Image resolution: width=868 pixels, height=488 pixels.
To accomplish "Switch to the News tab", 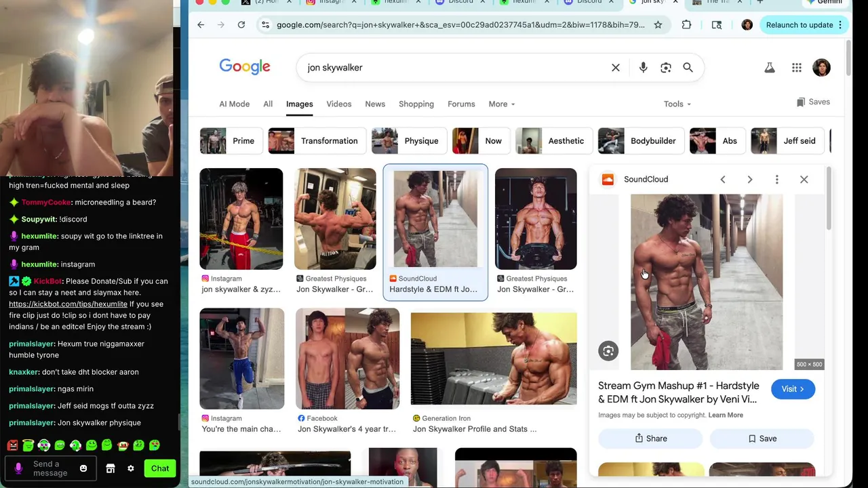I will point(375,104).
